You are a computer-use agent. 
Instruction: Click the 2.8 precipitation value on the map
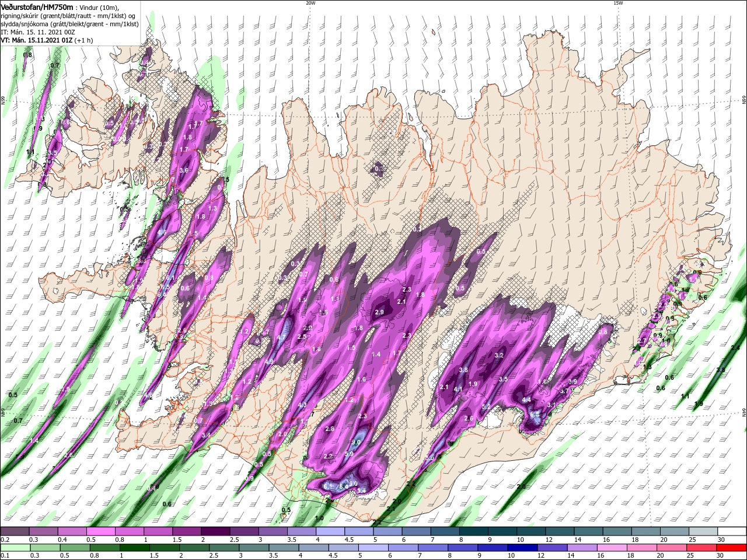pyautogui.click(x=329, y=429)
